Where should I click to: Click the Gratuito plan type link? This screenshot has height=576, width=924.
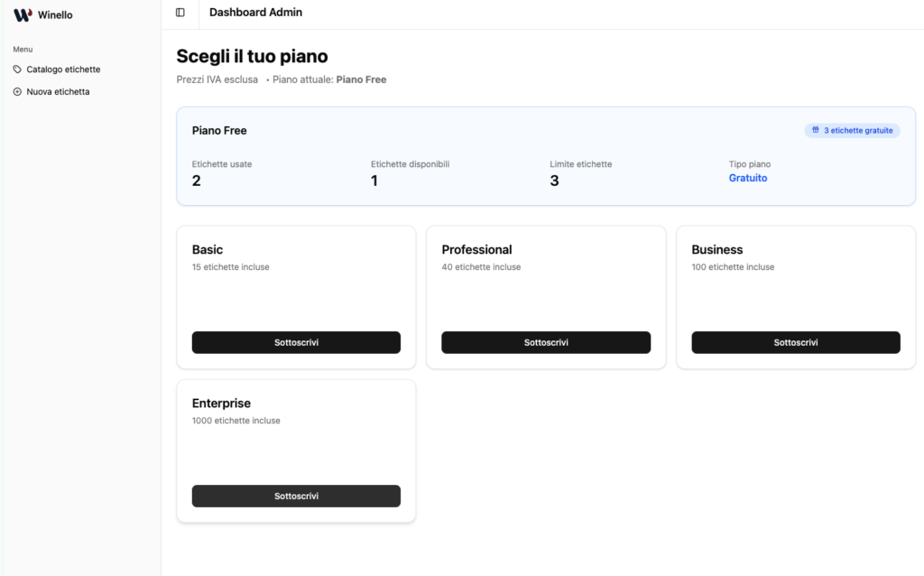[x=748, y=179]
